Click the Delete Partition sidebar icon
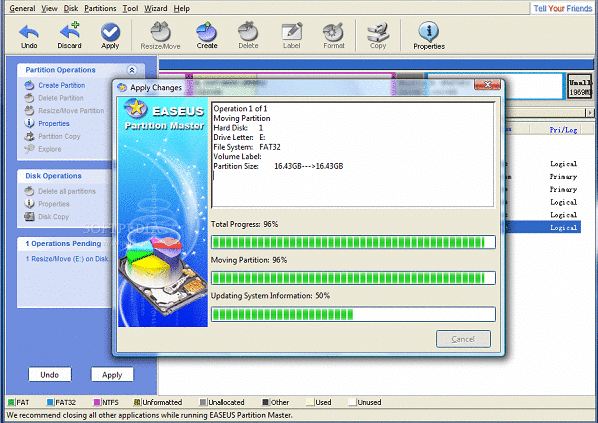Viewport: 598px width, 423px height. coord(29,98)
